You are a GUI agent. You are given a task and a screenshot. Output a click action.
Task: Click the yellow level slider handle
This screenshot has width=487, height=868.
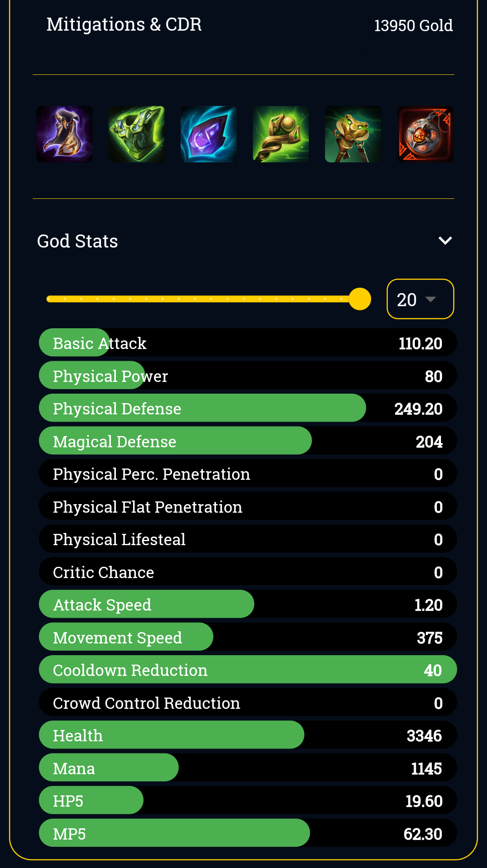pos(360,299)
